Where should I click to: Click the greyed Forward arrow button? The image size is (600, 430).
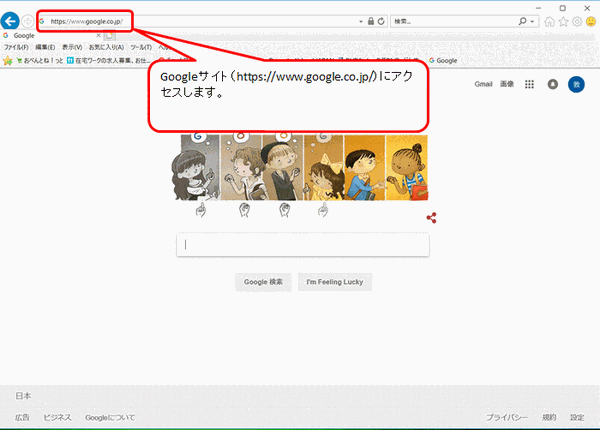28,21
